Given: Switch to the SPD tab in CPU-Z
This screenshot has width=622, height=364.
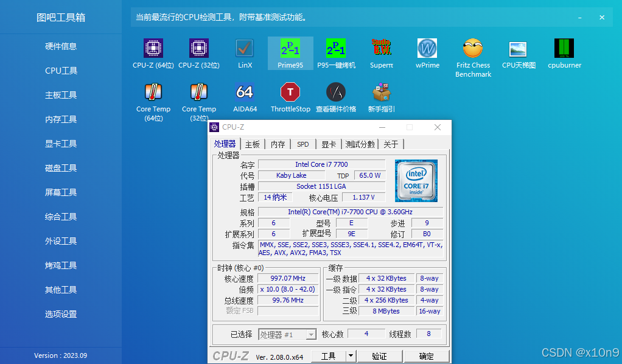Looking at the screenshot, I should [x=302, y=144].
